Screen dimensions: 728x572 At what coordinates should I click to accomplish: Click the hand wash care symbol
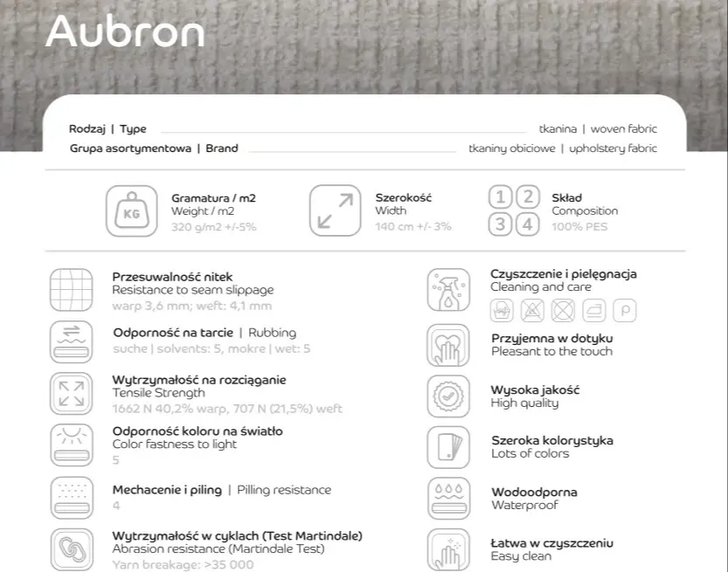click(502, 310)
